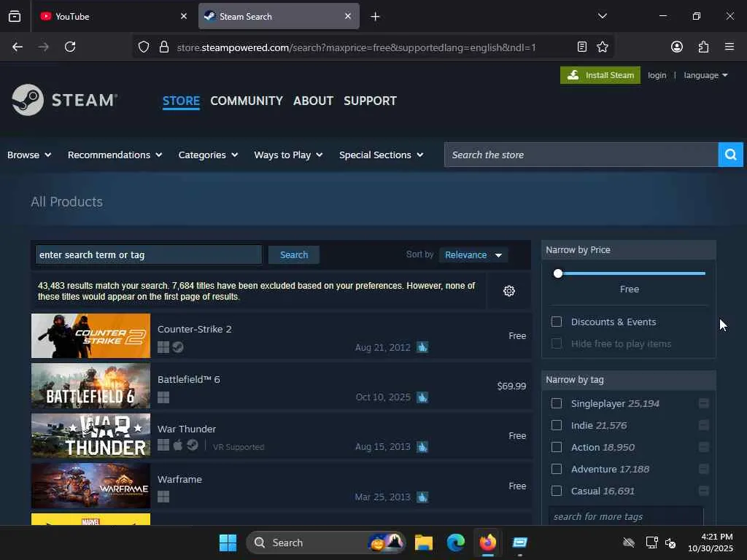747x560 pixels.
Task: Open the SUPPORT page
Action: [370, 101]
